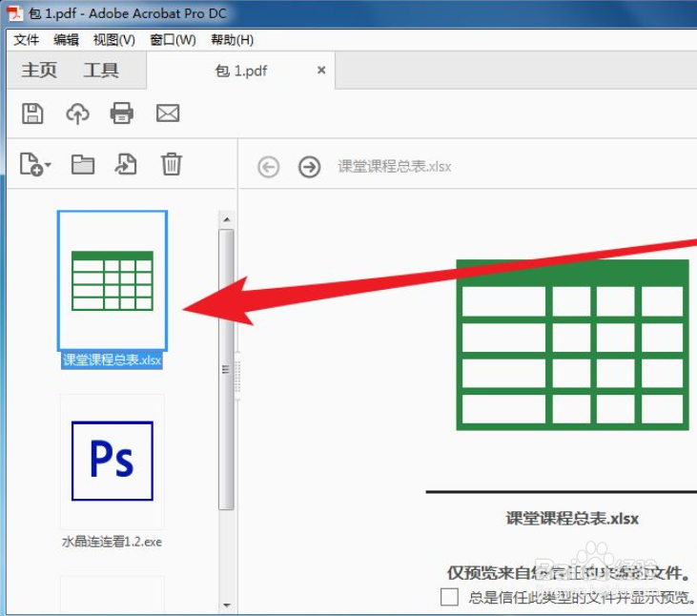
Task: Switch to the 工具 tab
Action: point(101,71)
